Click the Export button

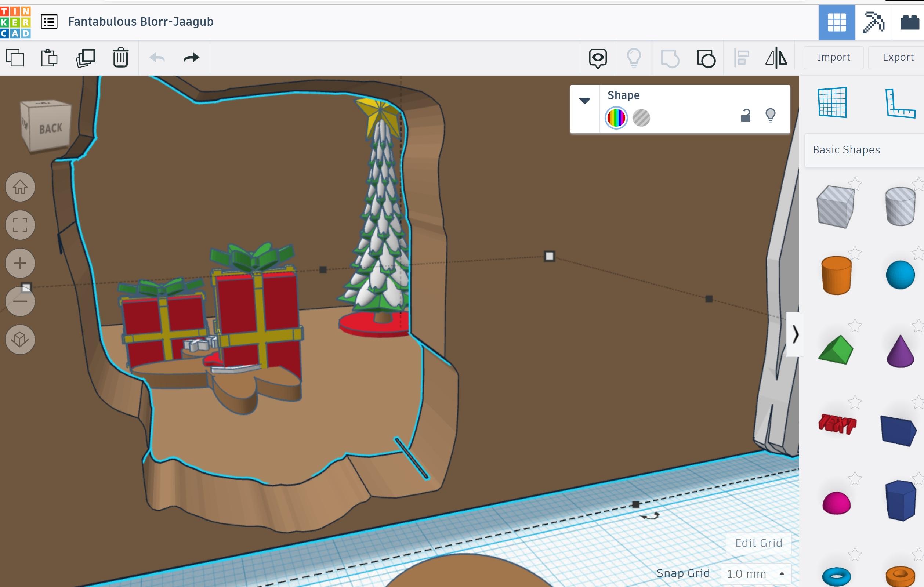pyautogui.click(x=898, y=57)
